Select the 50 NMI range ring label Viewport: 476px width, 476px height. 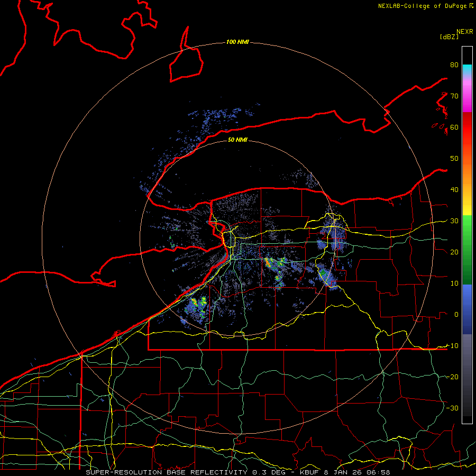click(x=237, y=140)
